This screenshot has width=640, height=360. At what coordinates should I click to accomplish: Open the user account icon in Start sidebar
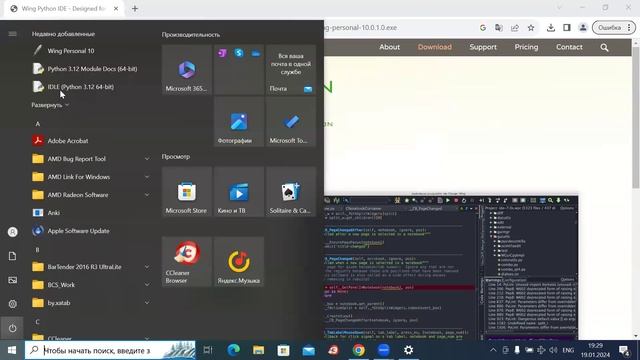click(12, 232)
